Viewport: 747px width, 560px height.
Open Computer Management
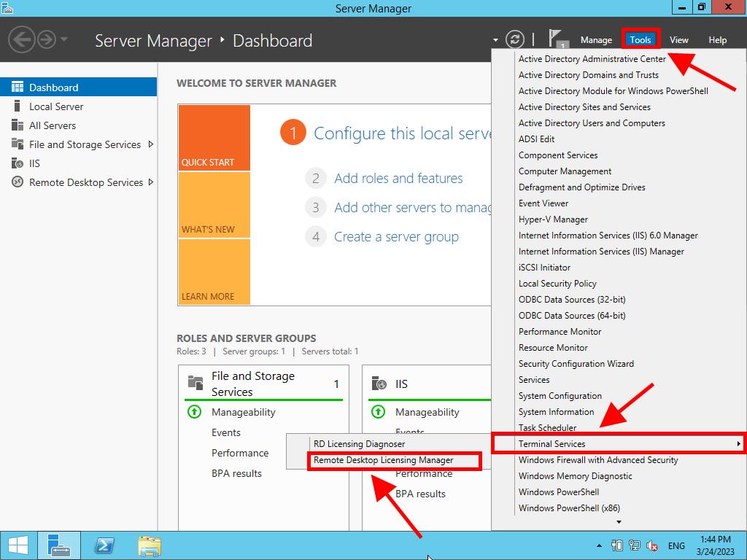(565, 171)
